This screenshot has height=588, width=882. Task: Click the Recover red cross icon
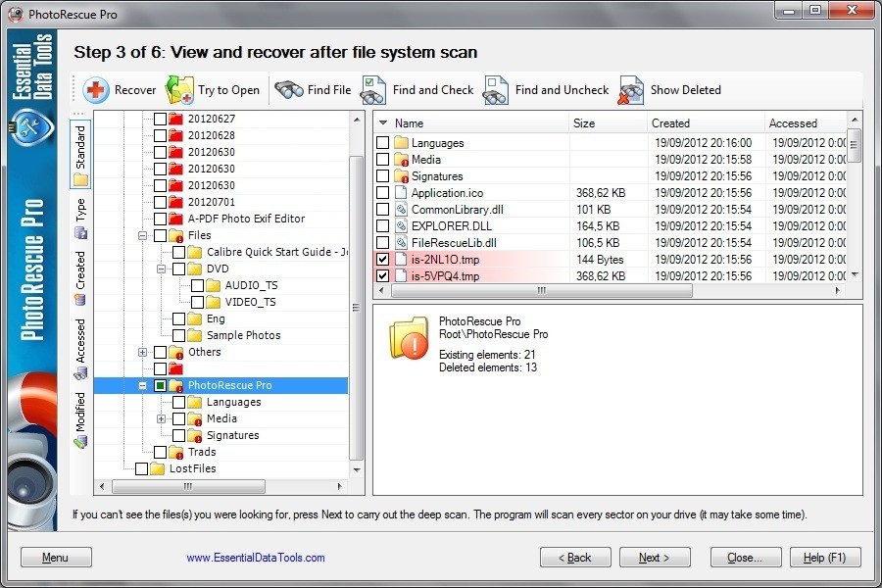pos(96,90)
